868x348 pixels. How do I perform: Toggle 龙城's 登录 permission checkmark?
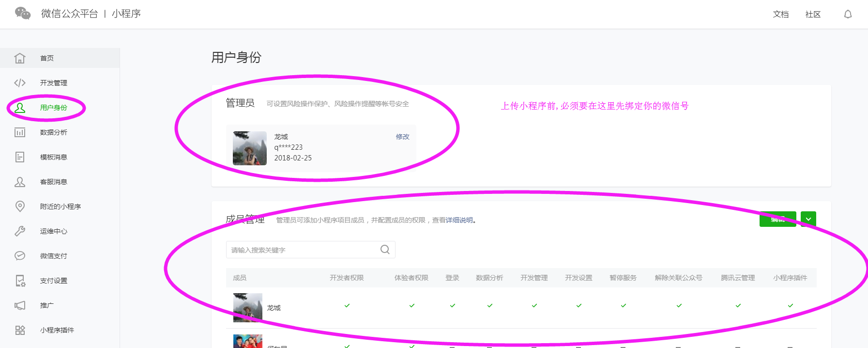pyautogui.click(x=452, y=306)
